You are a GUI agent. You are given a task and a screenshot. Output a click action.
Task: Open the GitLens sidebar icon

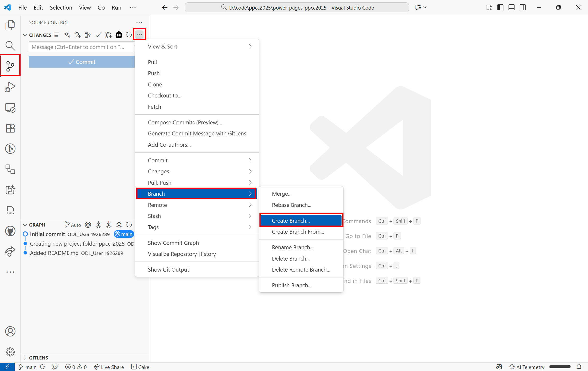coord(10,149)
